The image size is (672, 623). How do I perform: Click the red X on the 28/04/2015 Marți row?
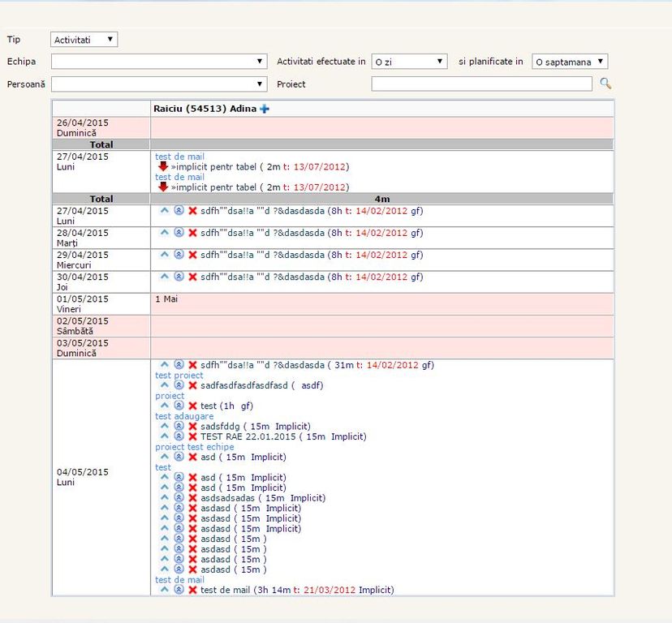click(192, 233)
